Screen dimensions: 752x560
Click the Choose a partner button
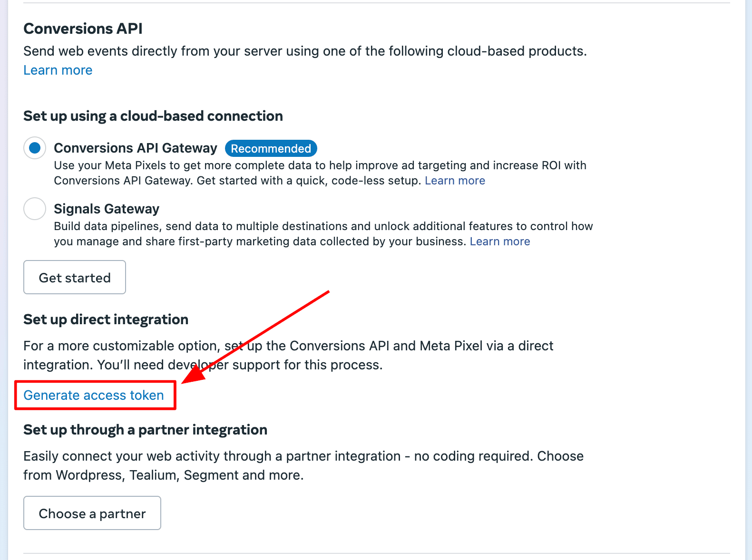pyautogui.click(x=92, y=513)
